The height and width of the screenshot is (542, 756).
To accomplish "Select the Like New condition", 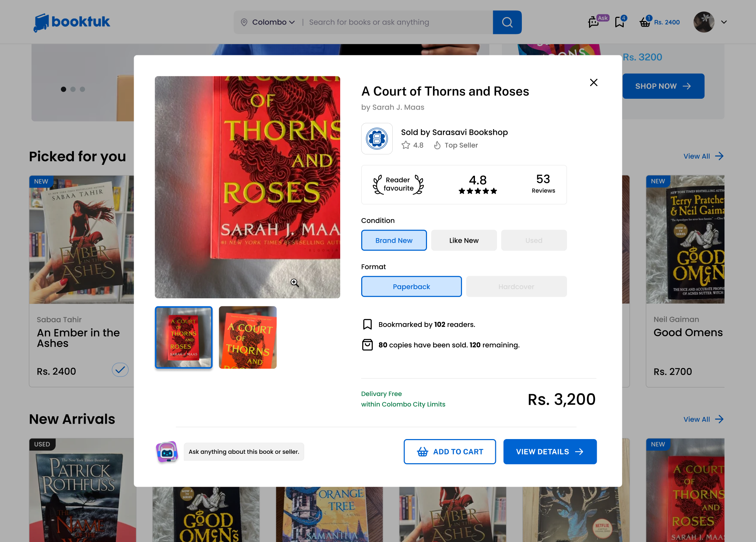I will (464, 240).
